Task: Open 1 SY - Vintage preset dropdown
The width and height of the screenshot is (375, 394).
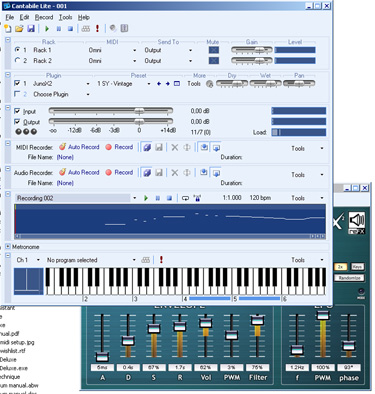Action: click(149, 84)
